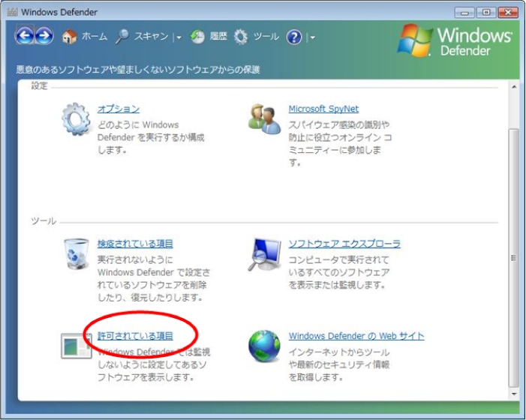Open ソフトウェア エクスプローラ link
Screen dimensions: 526x420
coord(344,244)
